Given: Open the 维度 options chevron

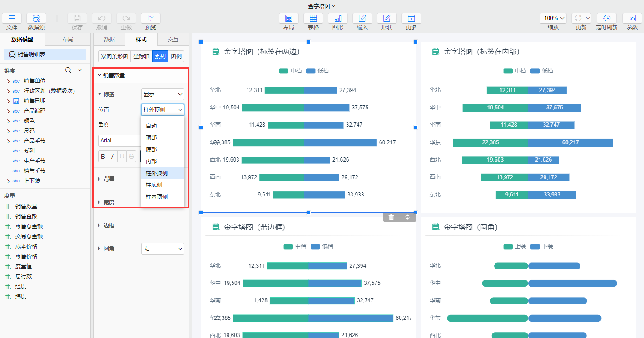Looking at the screenshot, I should tap(80, 70).
